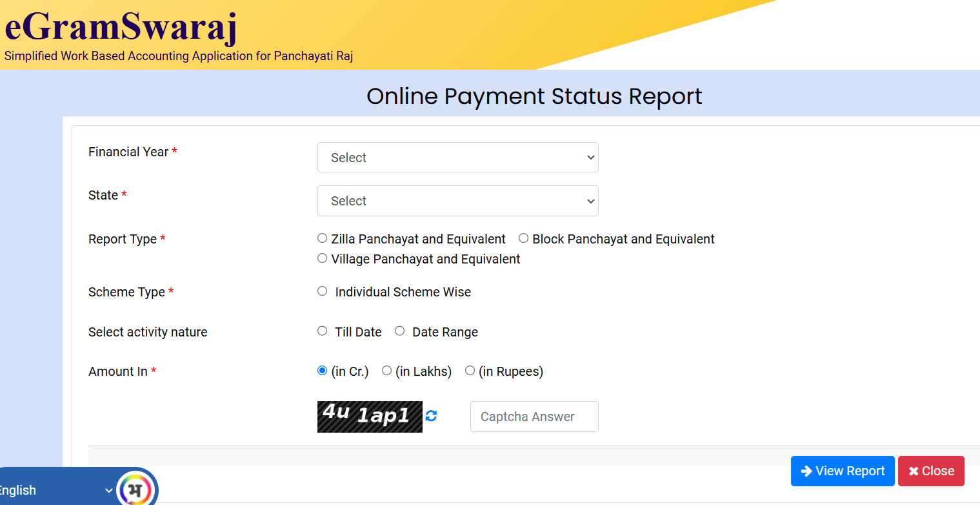
Task: Click the red Close button
Action: click(931, 471)
